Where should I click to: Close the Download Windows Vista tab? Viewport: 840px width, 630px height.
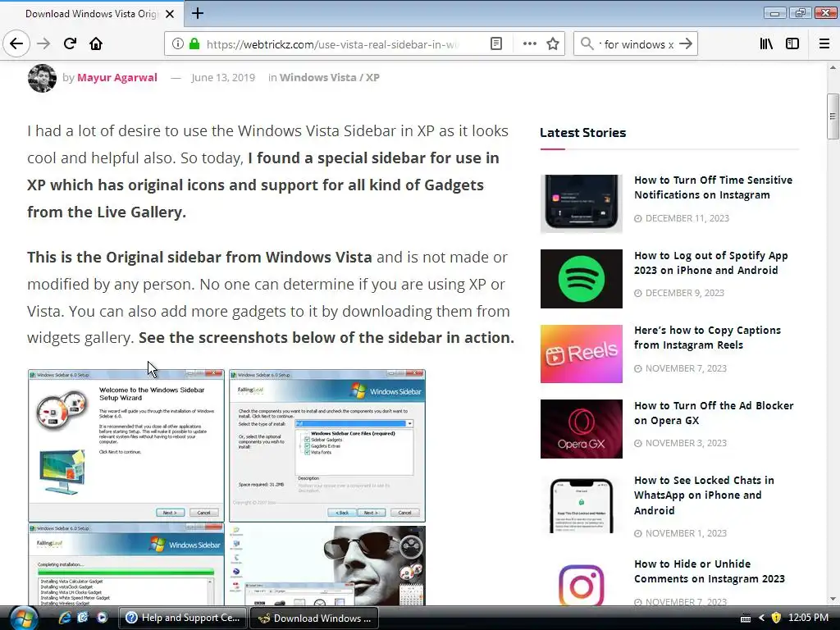click(x=170, y=14)
